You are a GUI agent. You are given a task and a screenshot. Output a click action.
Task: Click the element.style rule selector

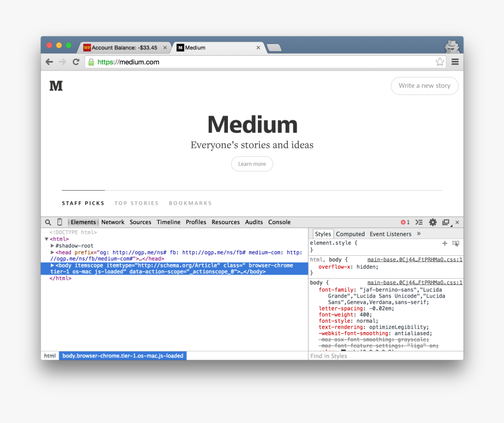[333, 243]
